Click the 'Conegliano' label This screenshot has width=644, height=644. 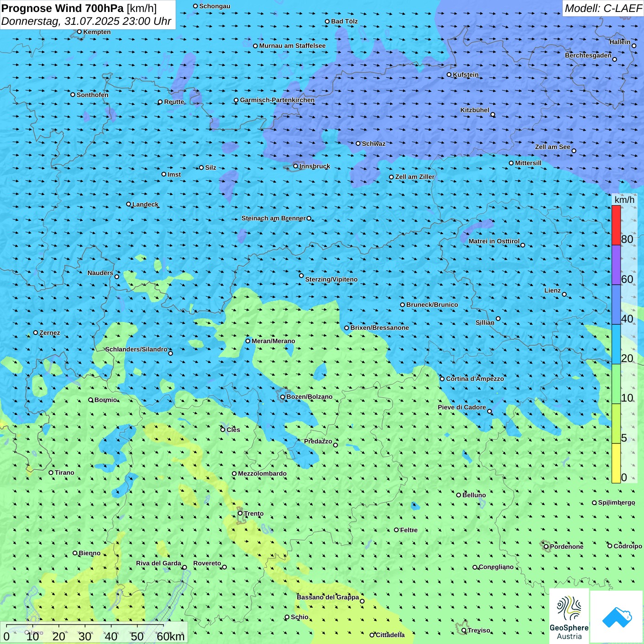point(496,567)
